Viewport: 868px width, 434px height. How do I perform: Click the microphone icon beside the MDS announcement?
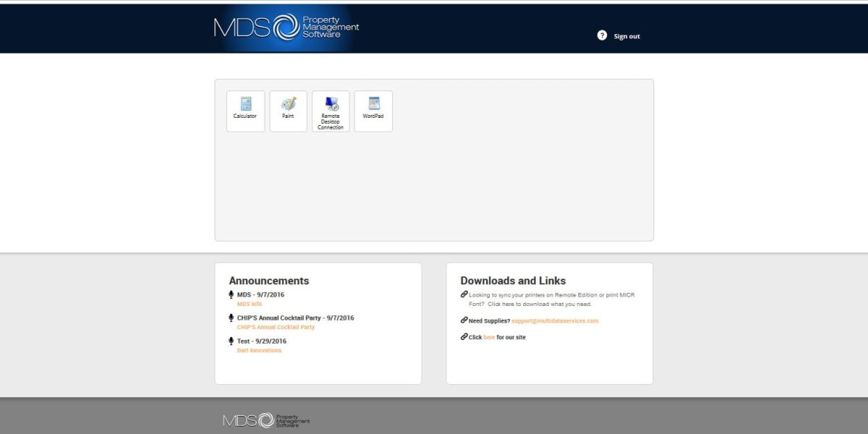[x=232, y=294]
